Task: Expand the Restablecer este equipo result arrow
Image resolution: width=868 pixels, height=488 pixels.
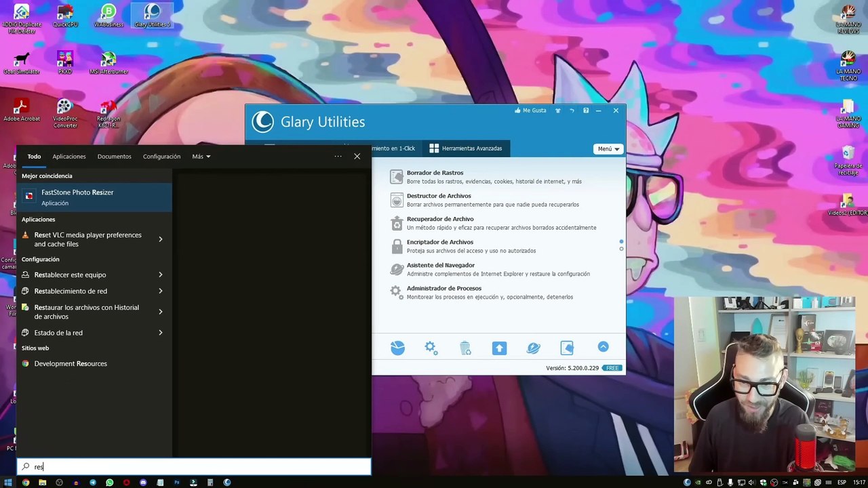Action: (161, 274)
